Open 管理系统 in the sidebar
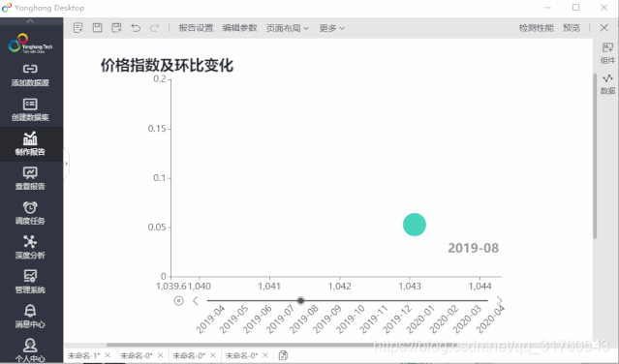 30,282
